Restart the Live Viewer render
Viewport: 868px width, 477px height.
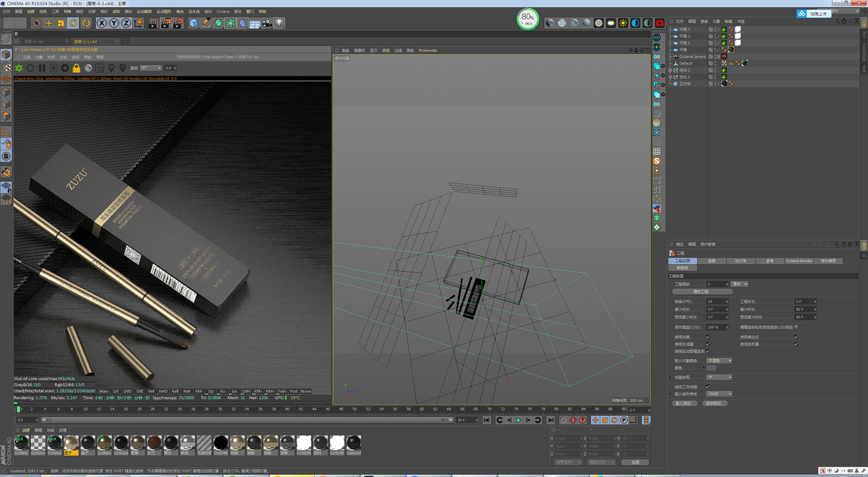(x=30, y=68)
